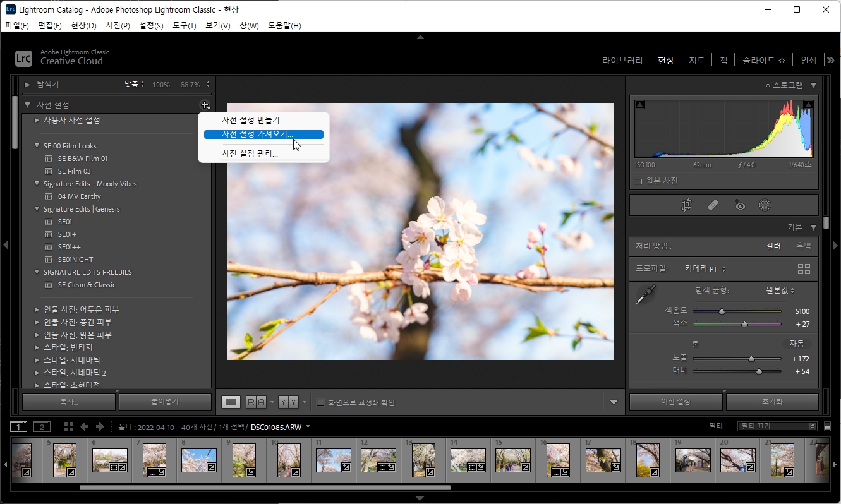This screenshot has height=504, width=841.
Task: Toggle YY before/after view button
Action: [288, 402]
